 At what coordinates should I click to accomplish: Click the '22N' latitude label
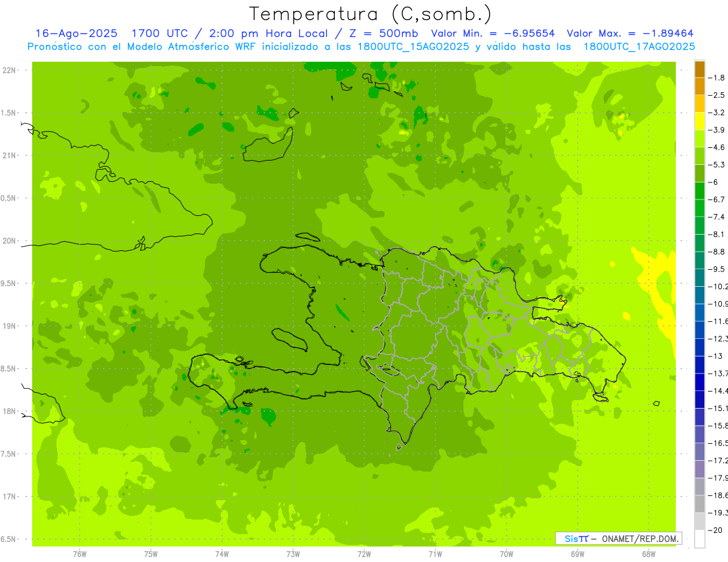pos(9,70)
